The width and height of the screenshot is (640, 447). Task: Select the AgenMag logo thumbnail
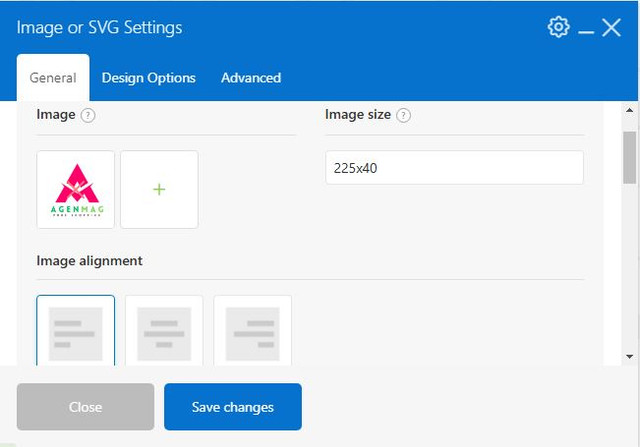tap(76, 189)
